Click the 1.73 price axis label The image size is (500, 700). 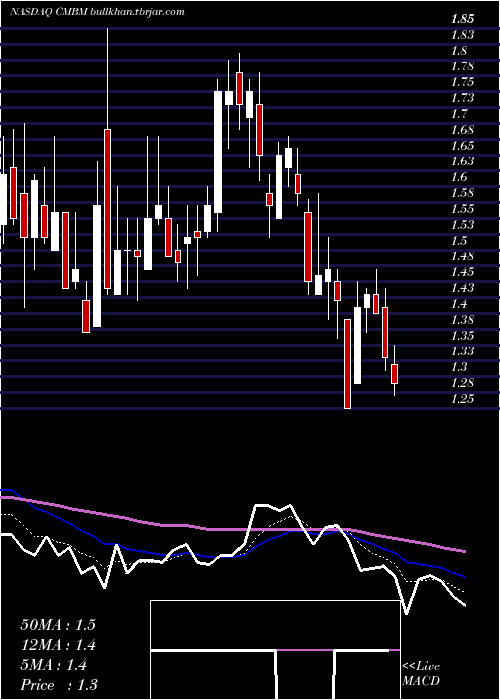[462, 98]
